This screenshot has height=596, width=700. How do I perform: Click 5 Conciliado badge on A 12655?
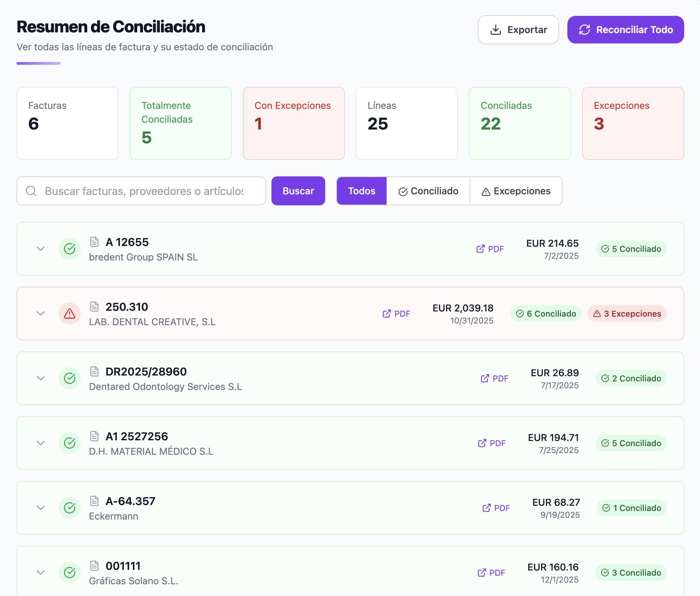[631, 249]
